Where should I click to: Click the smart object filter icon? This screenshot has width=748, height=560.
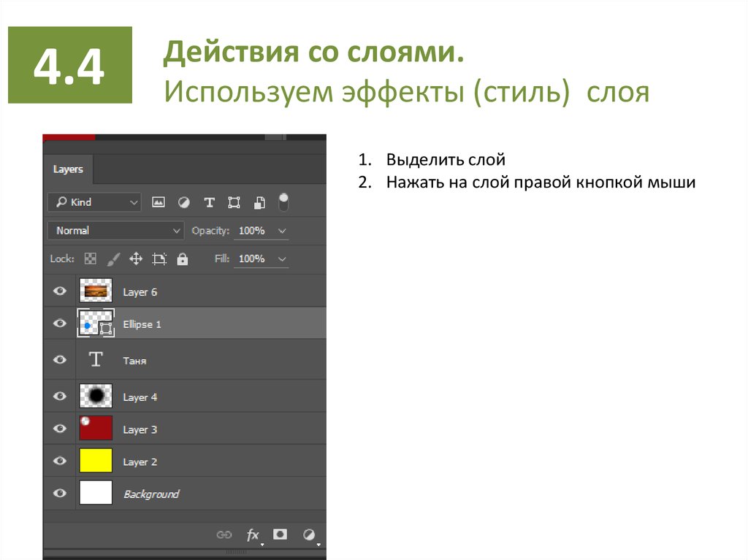click(x=259, y=202)
